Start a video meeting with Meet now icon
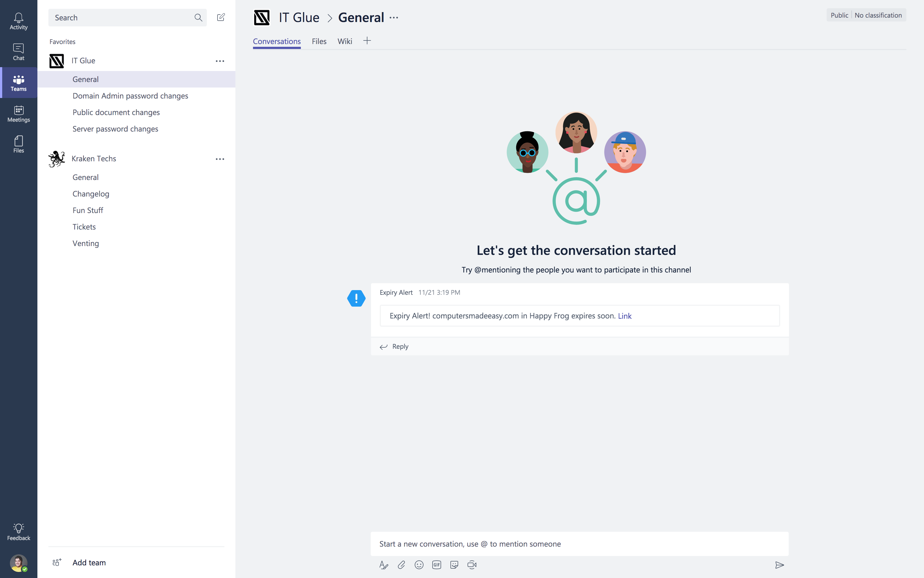Screen dimensions: 924x578 [x=472, y=565]
